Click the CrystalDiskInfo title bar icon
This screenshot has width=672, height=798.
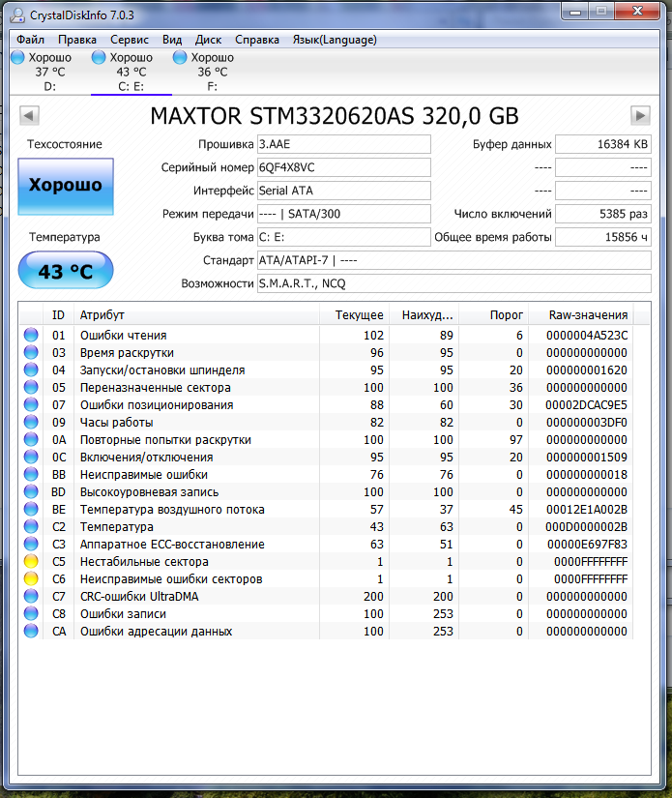point(17,15)
